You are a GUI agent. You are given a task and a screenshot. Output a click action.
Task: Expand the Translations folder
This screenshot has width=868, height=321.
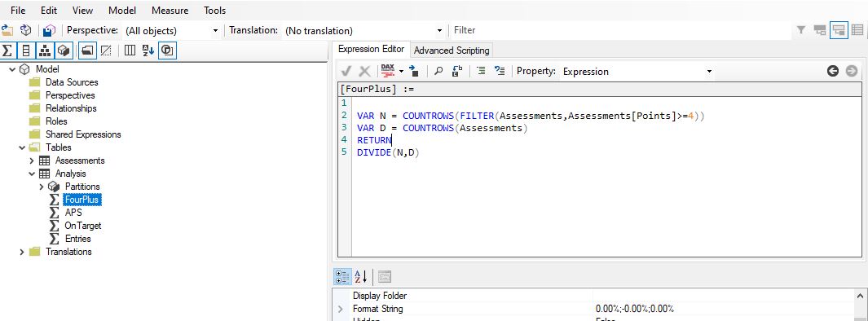tap(22, 252)
